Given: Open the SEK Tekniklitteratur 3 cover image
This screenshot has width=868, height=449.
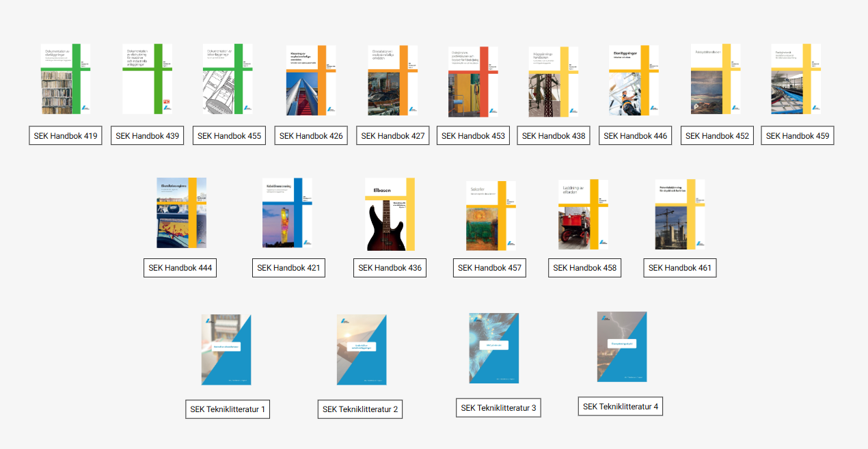Looking at the screenshot, I should tap(493, 348).
